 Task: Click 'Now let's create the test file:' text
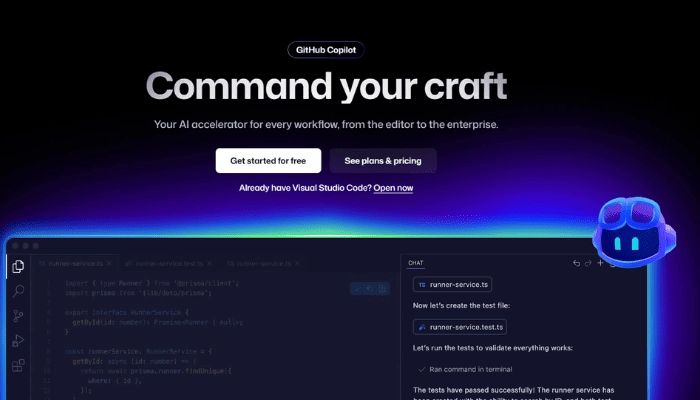[x=461, y=305]
